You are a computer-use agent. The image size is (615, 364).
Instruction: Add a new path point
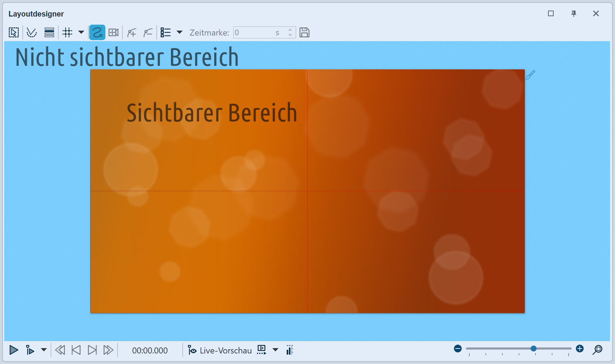[131, 32]
